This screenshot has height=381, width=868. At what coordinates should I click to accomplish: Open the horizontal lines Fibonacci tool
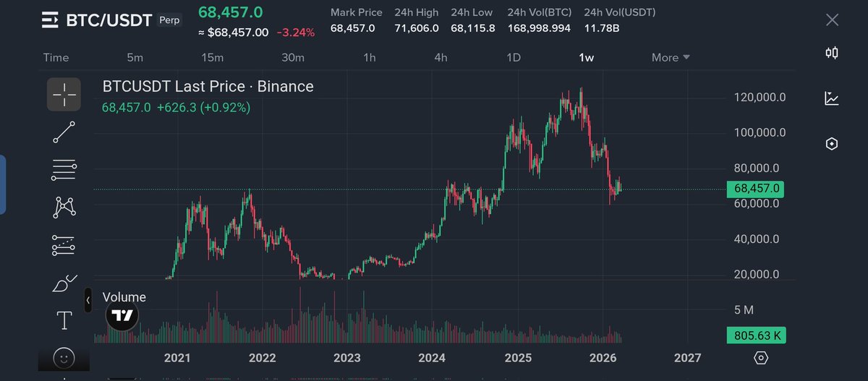pos(64,170)
